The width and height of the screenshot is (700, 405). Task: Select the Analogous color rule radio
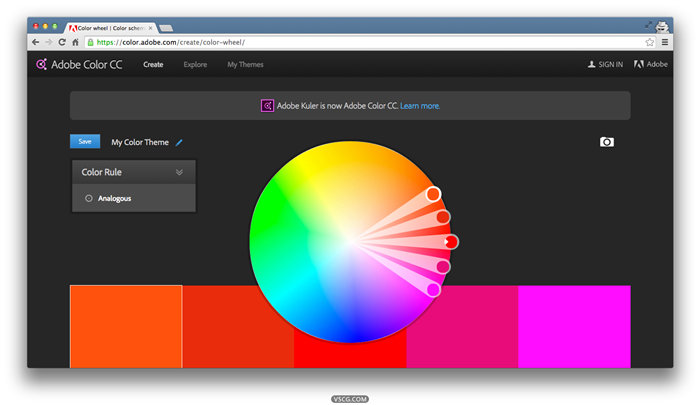89,198
